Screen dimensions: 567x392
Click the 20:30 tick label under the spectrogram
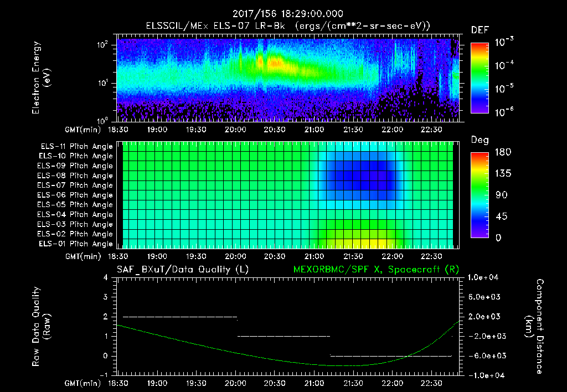click(x=275, y=130)
